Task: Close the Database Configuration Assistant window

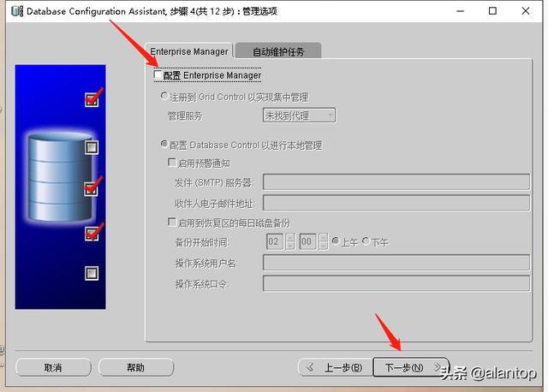Action: pos(525,11)
